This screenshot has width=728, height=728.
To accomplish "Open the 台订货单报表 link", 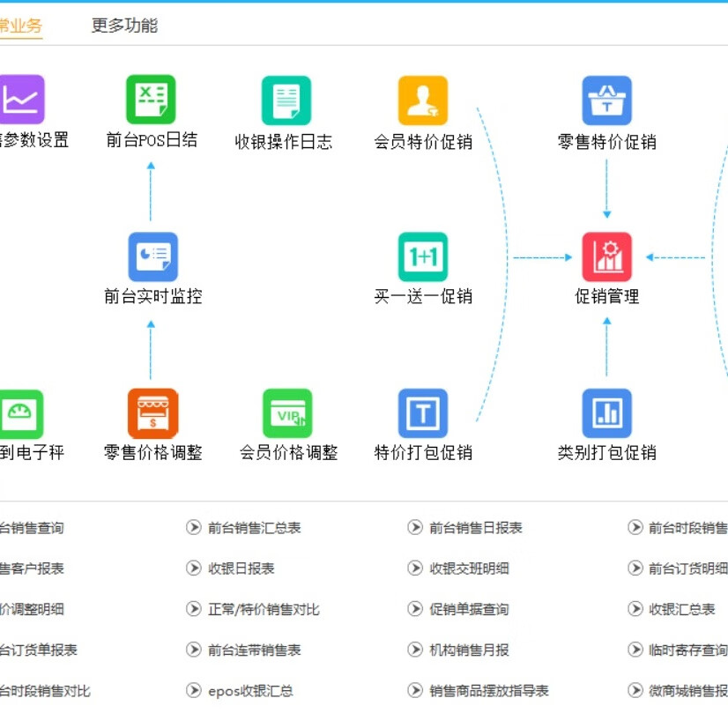I will (39, 650).
